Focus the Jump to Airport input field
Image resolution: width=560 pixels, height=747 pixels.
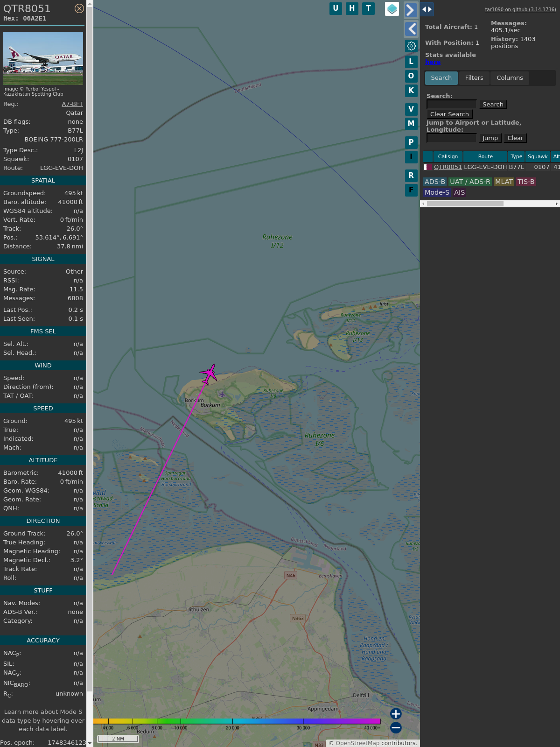point(451,138)
